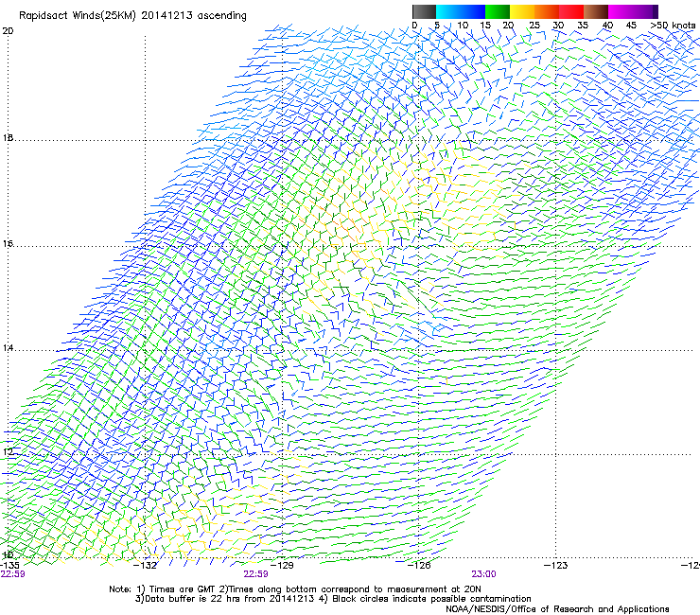700x615 pixels.
Task: Click the 'Data buffer is 22 hrs' note
Action: pos(333,599)
